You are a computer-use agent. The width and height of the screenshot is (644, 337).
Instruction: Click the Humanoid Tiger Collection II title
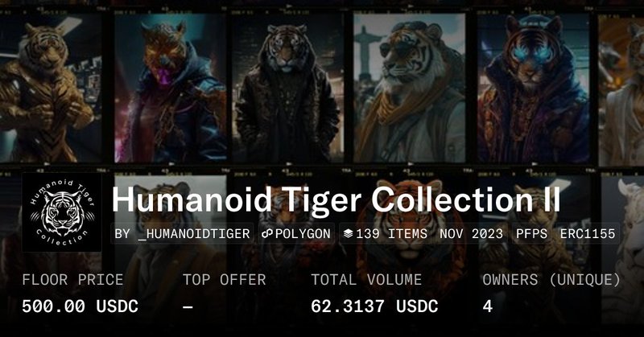pos(336,200)
